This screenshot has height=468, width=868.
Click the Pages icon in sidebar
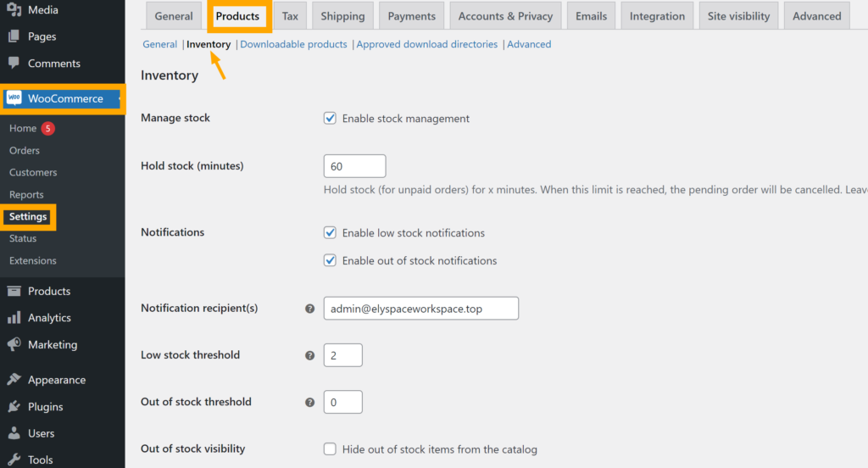14,36
